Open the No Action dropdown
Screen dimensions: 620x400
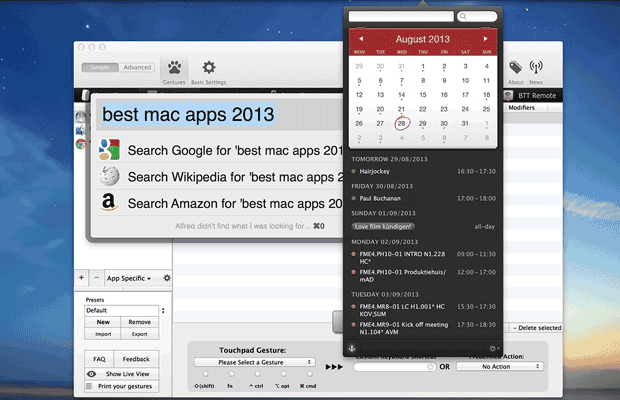pyautogui.click(x=500, y=366)
